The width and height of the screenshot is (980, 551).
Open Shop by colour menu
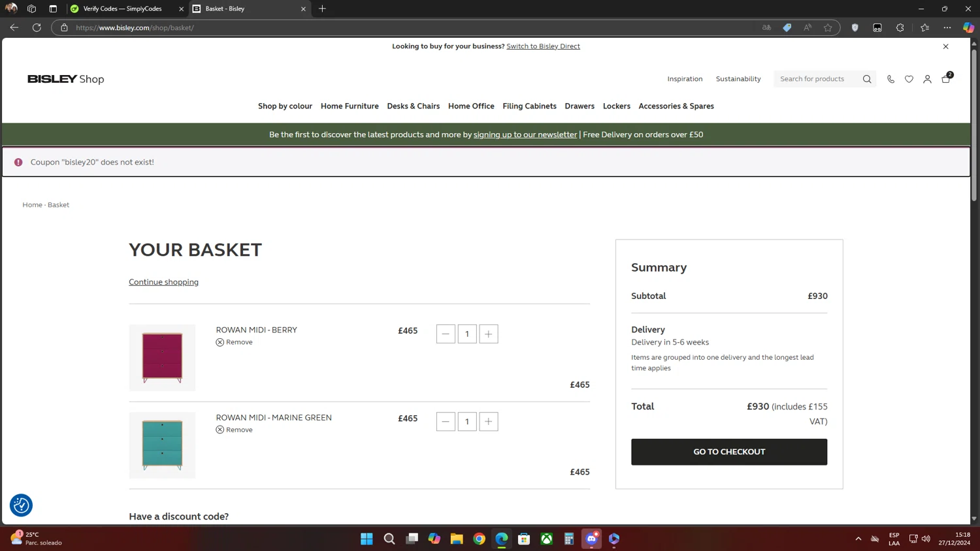point(285,106)
